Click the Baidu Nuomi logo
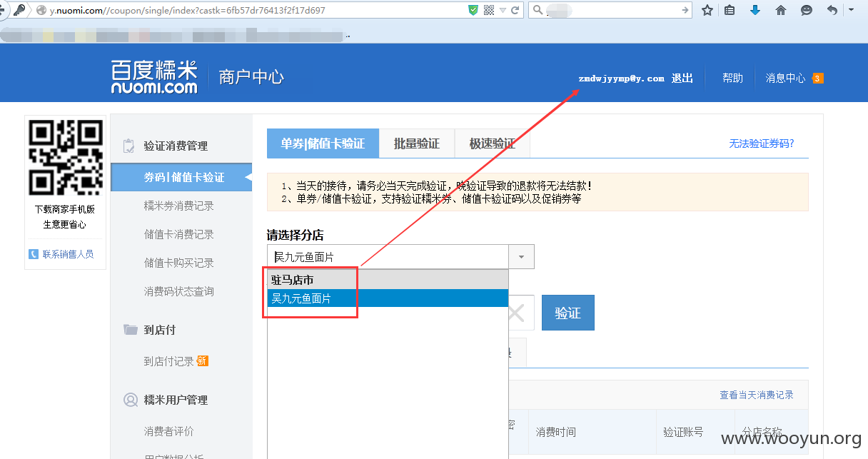The image size is (868, 459). pyautogui.click(x=154, y=77)
